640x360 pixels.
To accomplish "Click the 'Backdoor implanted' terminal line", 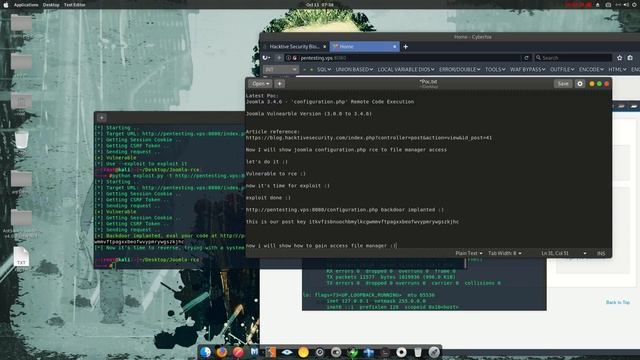I will (170, 236).
